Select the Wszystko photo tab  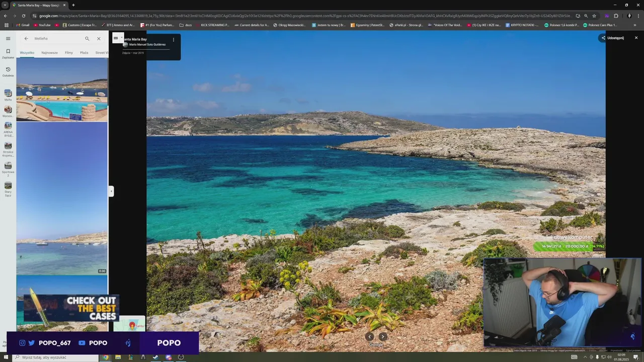click(x=27, y=52)
